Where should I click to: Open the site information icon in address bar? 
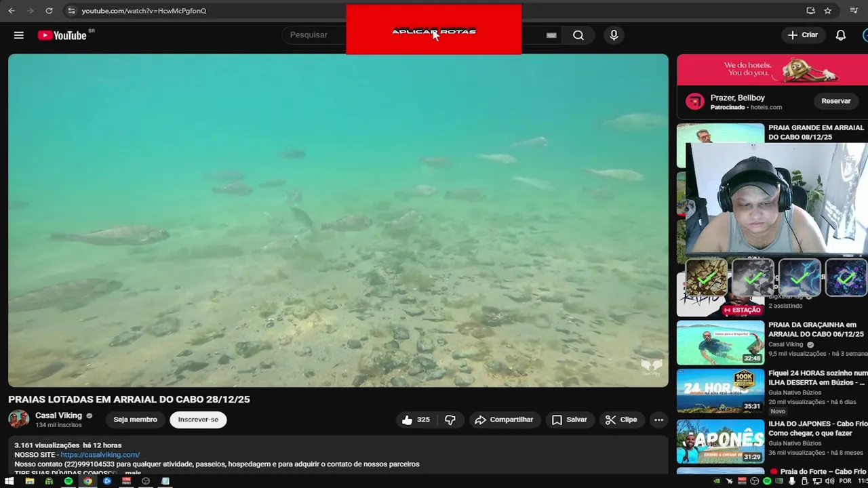[71, 11]
